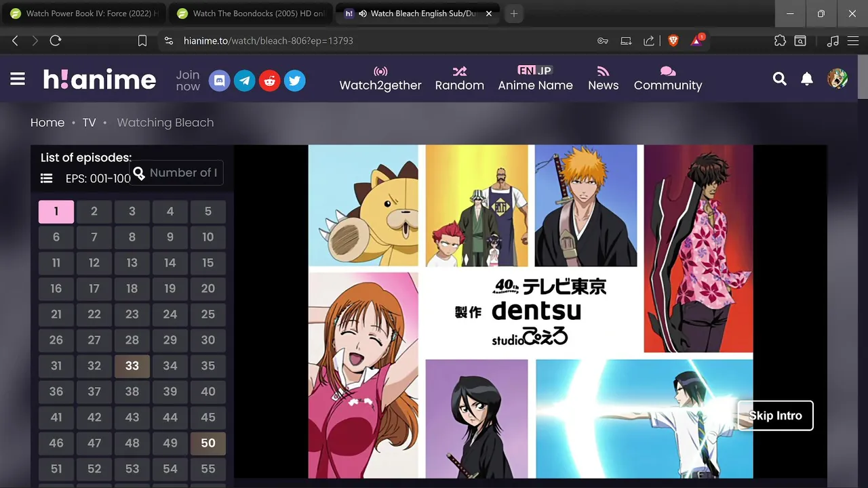This screenshot has width=868, height=488.
Task: Open the Reddit community icon
Action: tap(269, 81)
